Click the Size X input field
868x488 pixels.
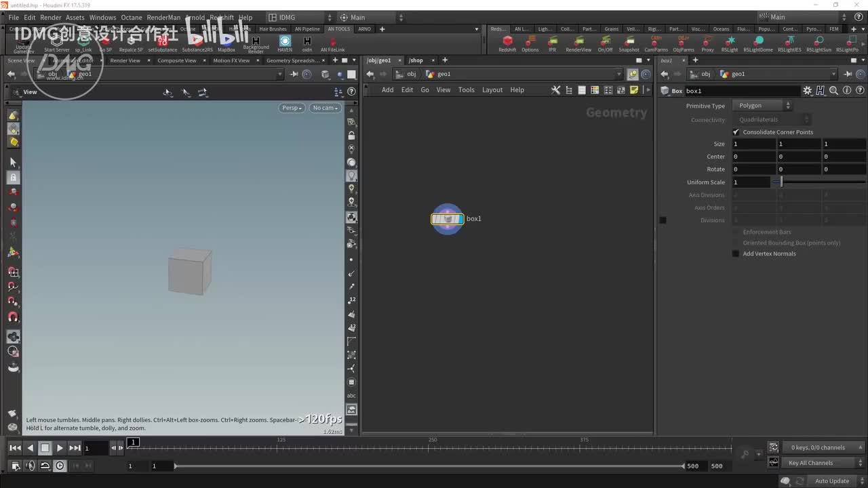coord(753,144)
